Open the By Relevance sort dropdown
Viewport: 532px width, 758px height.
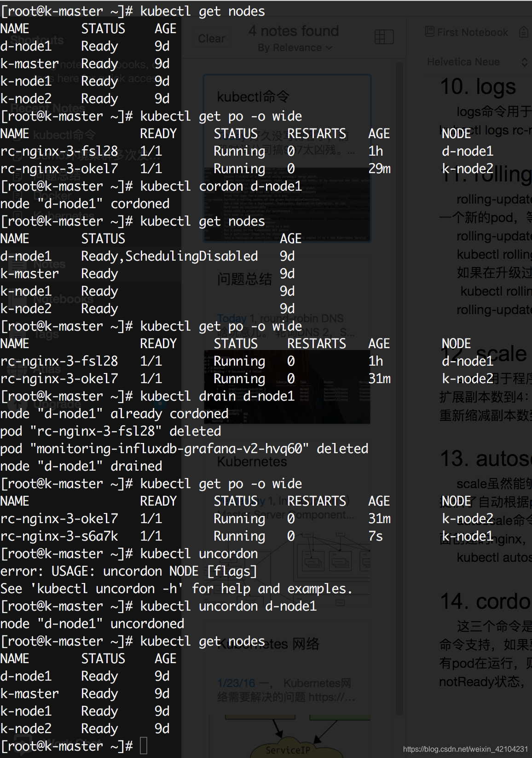(295, 48)
